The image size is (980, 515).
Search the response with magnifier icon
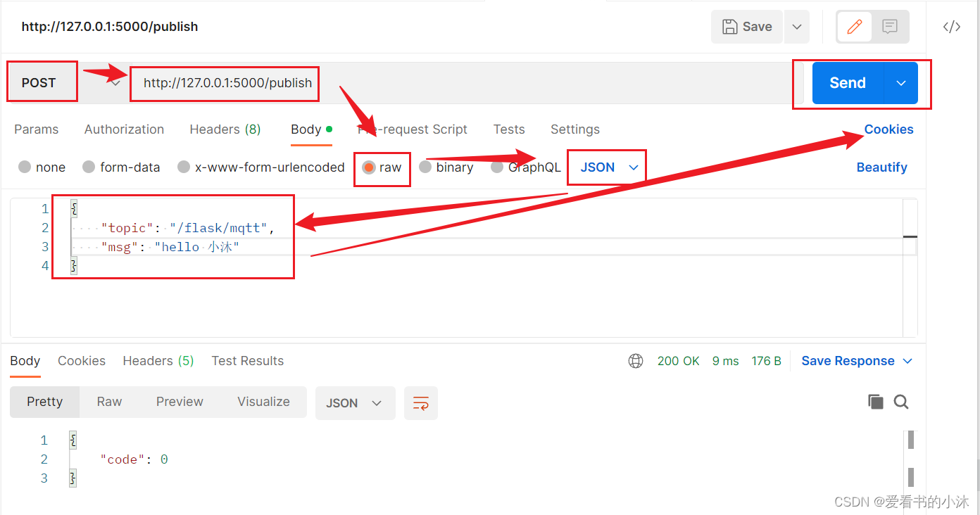tap(901, 402)
